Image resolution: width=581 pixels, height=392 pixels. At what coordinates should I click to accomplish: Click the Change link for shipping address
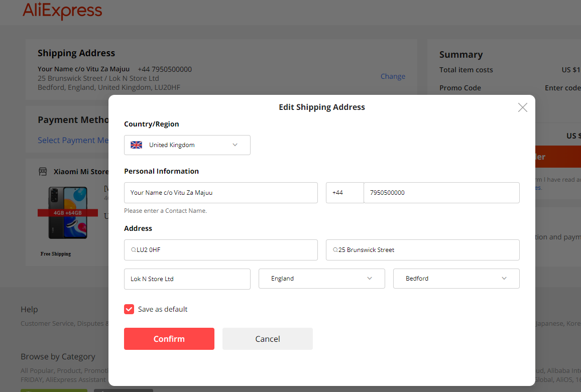click(x=393, y=76)
